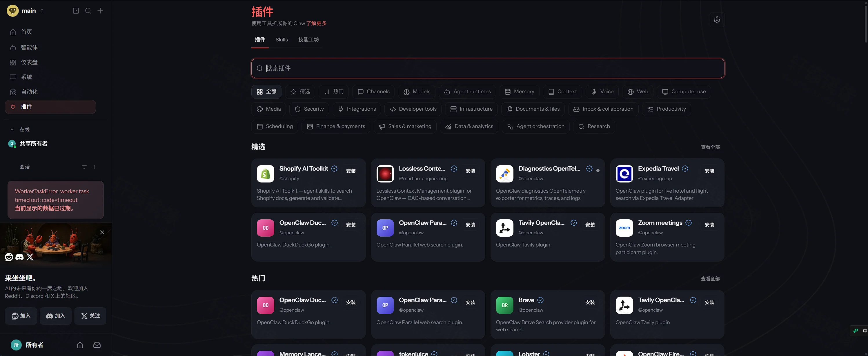Image resolution: width=868 pixels, height=356 pixels.
Task: Install the Expedia Travel plugin
Action: coord(709,171)
